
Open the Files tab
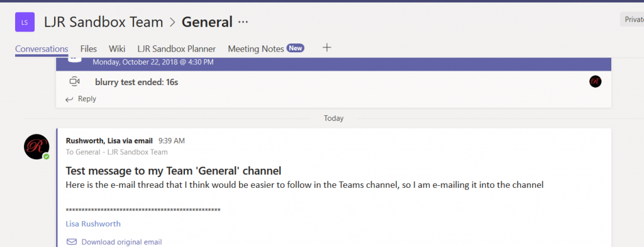coord(89,49)
